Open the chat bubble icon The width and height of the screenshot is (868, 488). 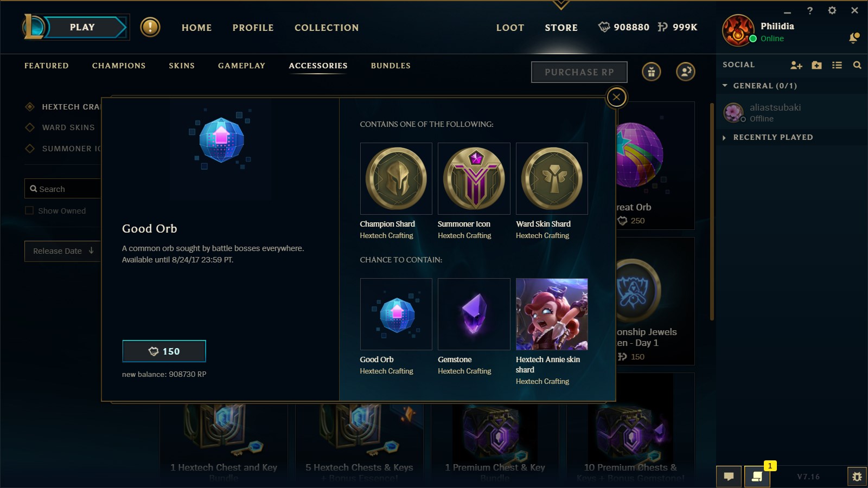(729, 477)
